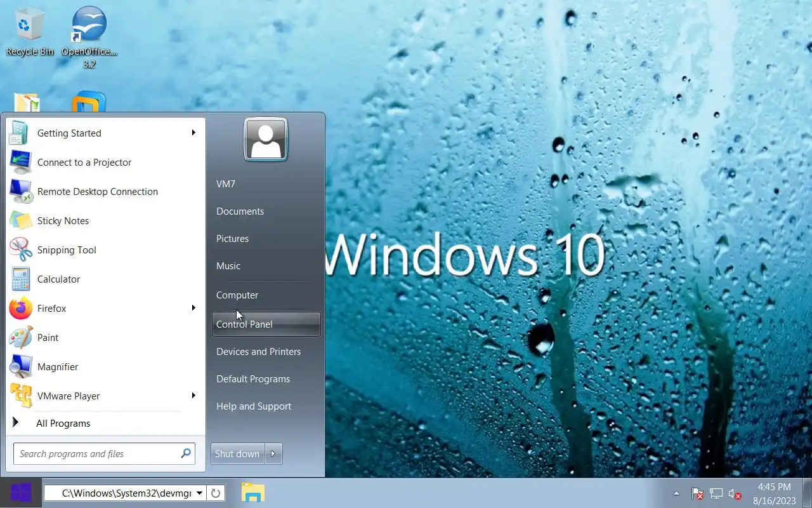Image resolution: width=812 pixels, height=508 pixels.
Task: Open Documents from the Start menu
Action: pos(240,211)
